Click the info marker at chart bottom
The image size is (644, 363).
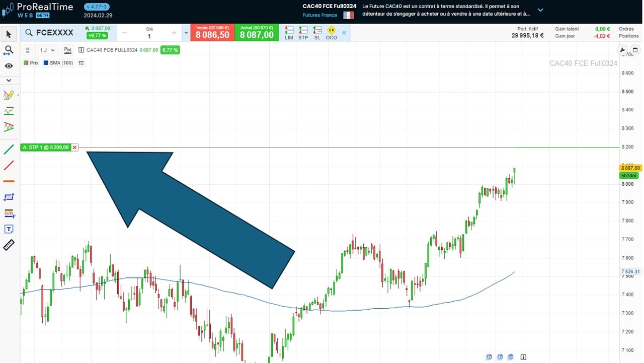(x=523, y=357)
